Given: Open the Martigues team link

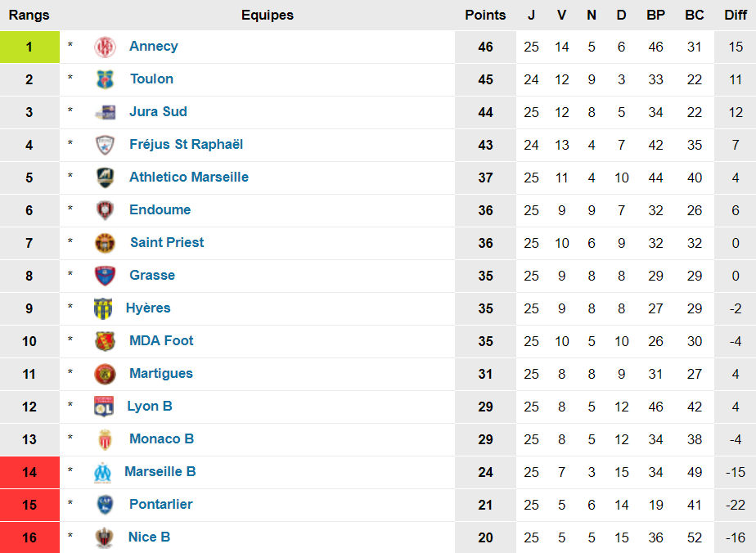Looking at the screenshot, I should click(161, 373).
